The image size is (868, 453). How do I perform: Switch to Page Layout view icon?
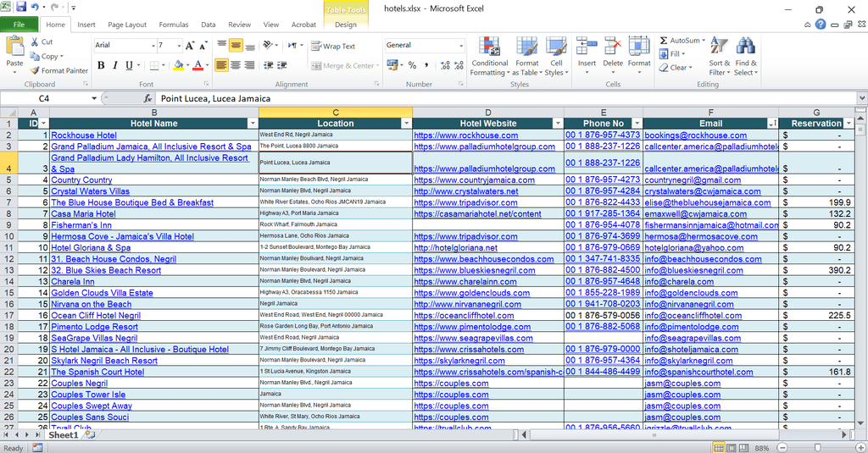coord(731,447)
